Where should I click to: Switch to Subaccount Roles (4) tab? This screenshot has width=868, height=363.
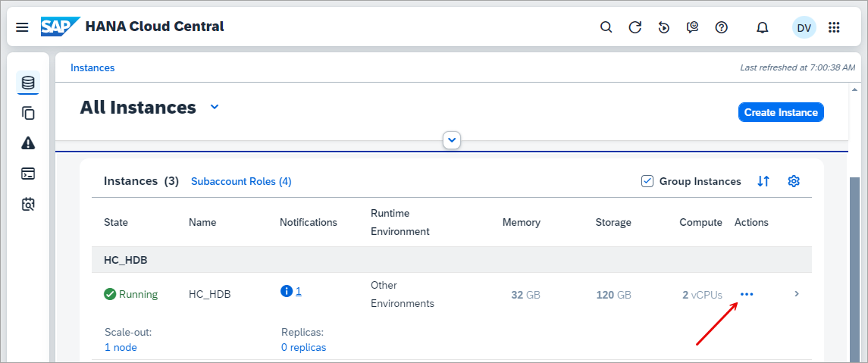(x=241, y=182)
